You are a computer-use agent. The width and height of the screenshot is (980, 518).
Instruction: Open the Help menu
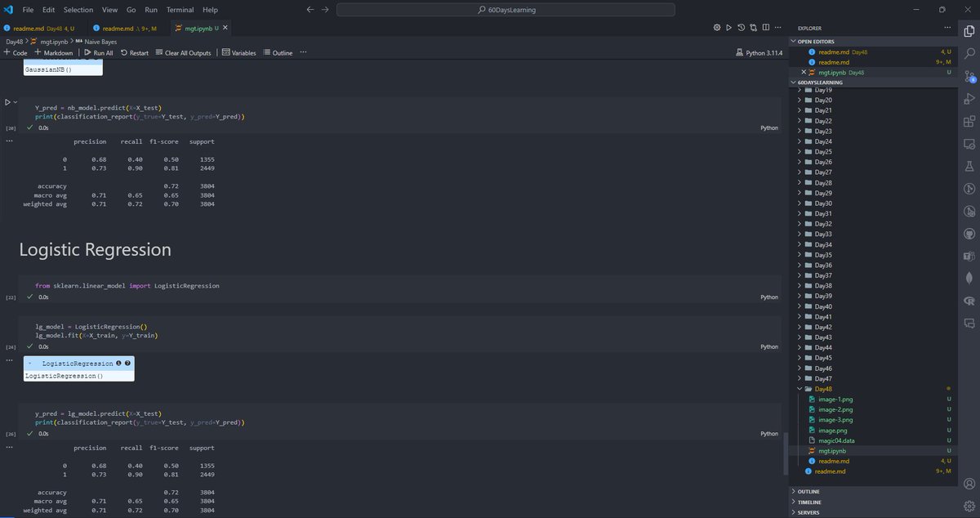coord(210,10)
